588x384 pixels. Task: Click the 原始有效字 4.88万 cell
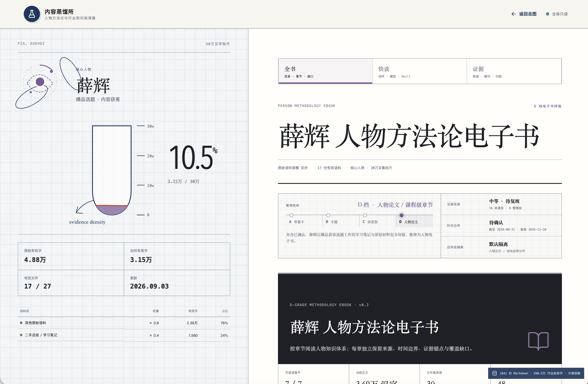click(71, 256)
